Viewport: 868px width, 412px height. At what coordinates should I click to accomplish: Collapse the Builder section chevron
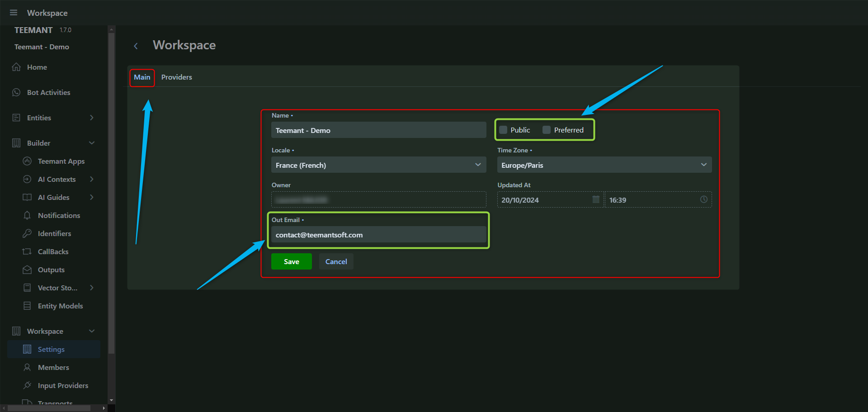(x=92, y=143)
